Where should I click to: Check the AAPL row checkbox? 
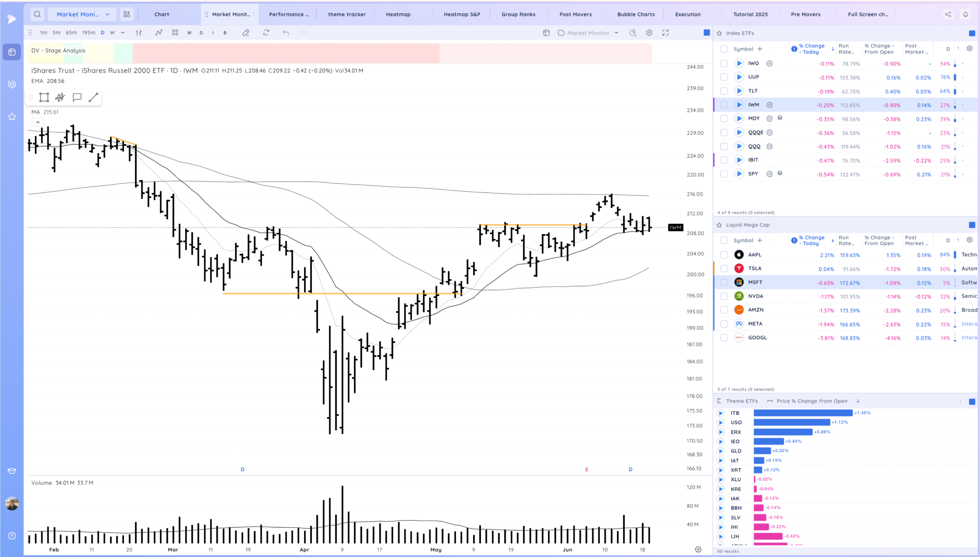[724, 255]
